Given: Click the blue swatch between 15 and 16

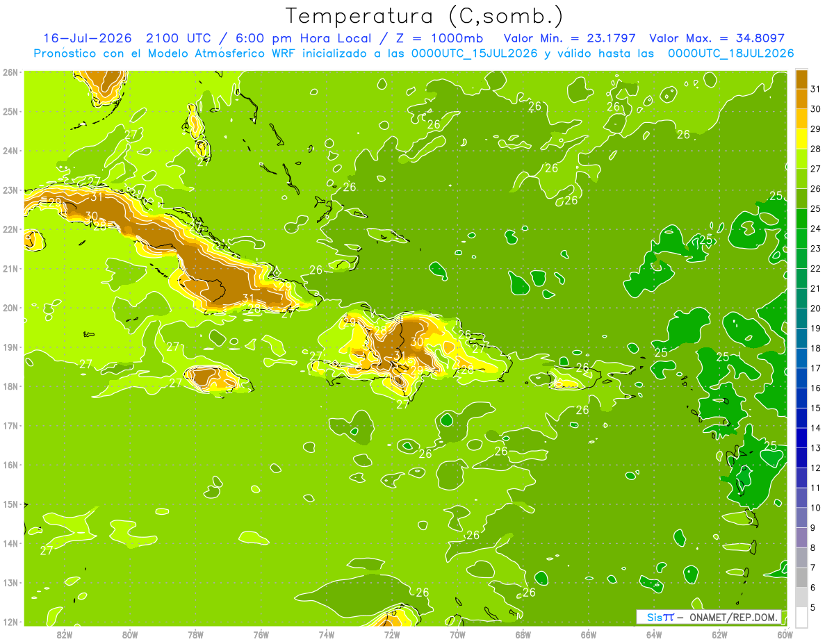Looking at the screenshot, I should [802, 397].
